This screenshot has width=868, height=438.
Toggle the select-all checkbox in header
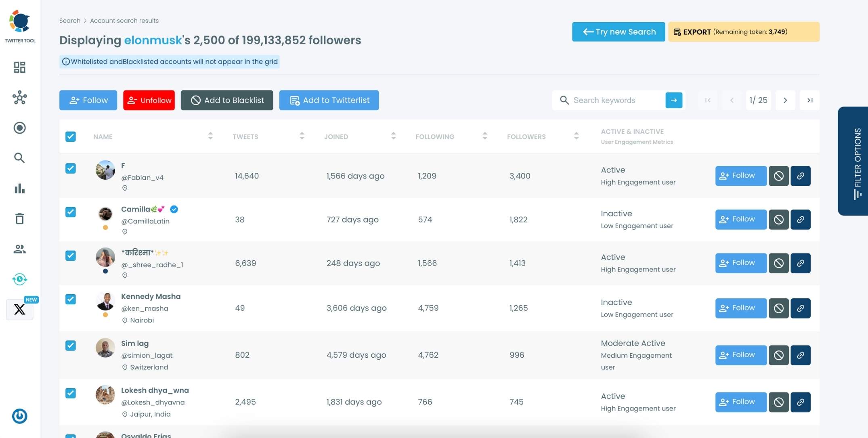point(71,136)
